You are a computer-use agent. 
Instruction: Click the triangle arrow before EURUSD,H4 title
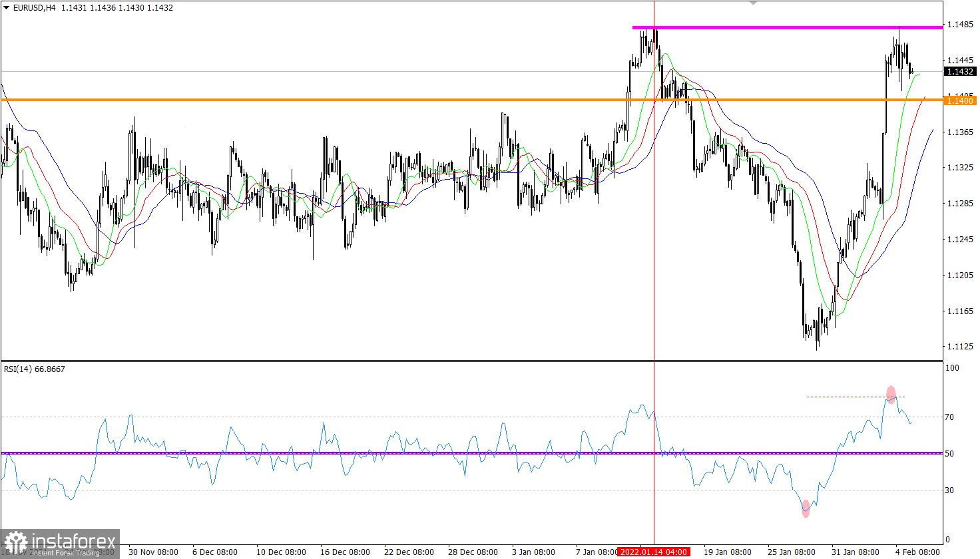point(6,8)
